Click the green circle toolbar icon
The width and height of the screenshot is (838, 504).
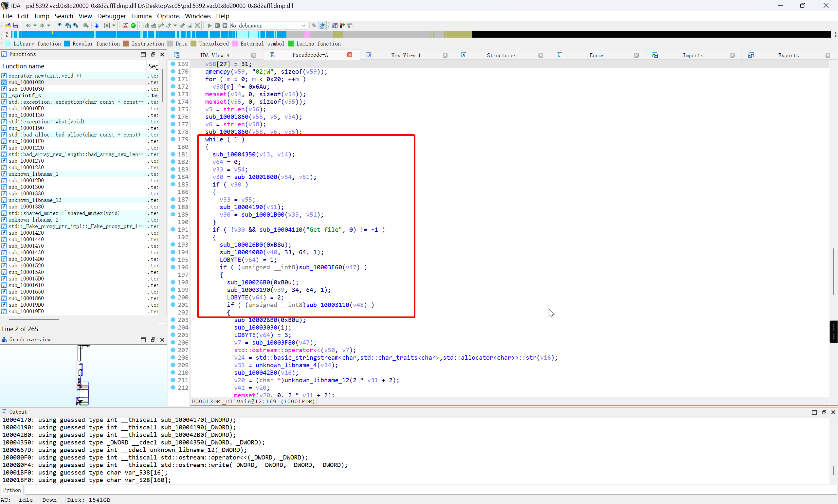pyautogui.click(x=133, y=26)
